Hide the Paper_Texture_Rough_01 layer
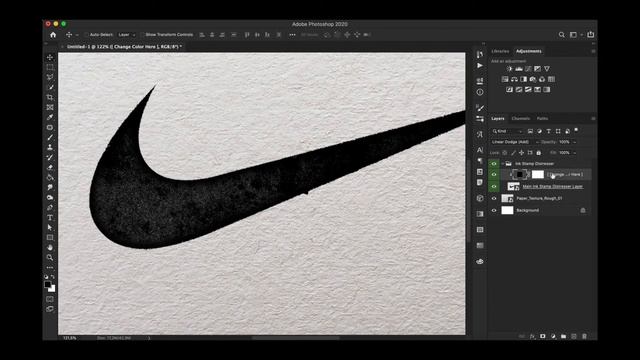This screenshot has height=360, width=640. [x=494, y=198]
